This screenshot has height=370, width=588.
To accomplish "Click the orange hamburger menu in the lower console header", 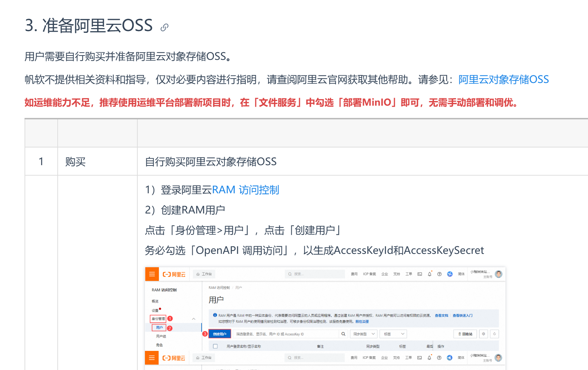I will 152,358.
